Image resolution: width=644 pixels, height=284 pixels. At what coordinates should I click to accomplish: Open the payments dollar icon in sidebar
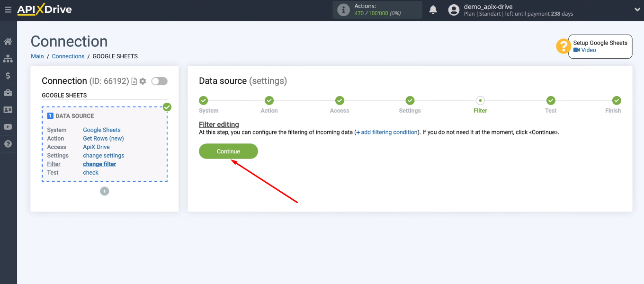click(8, 75)
